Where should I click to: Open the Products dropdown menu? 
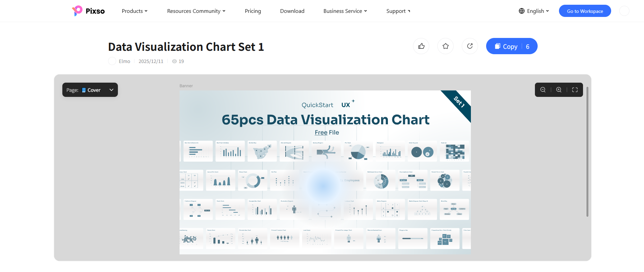134,11
